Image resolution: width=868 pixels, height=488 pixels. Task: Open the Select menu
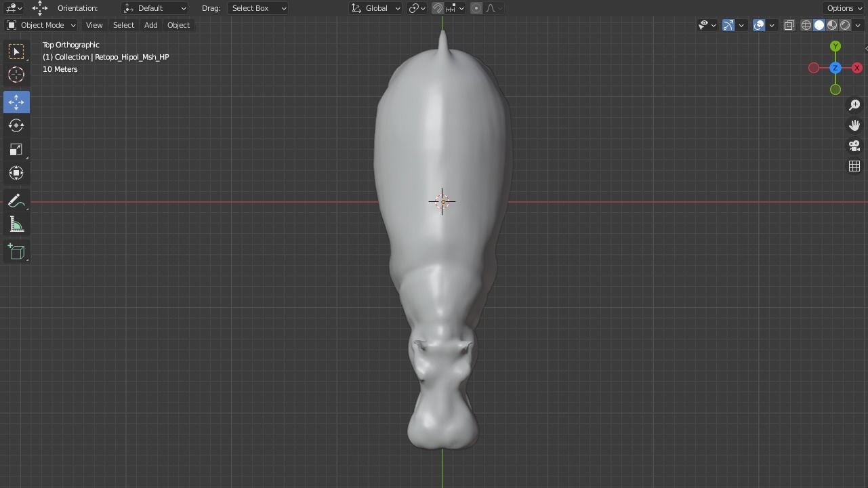(123, 25)
